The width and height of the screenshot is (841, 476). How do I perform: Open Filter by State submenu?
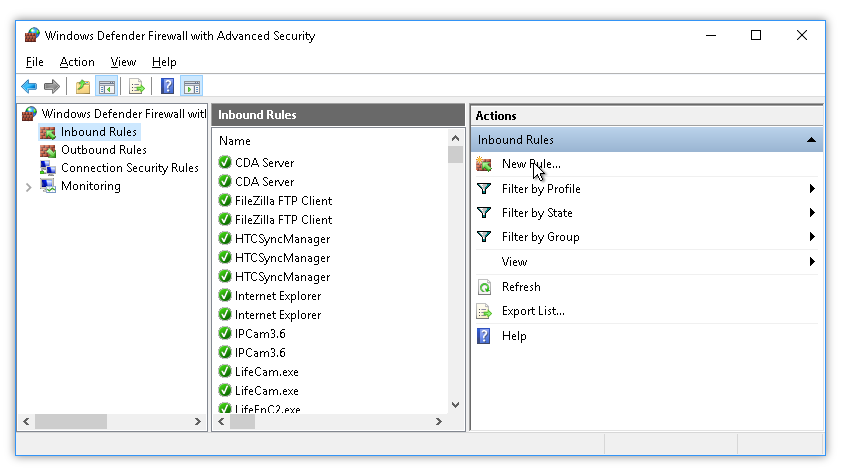537,213
